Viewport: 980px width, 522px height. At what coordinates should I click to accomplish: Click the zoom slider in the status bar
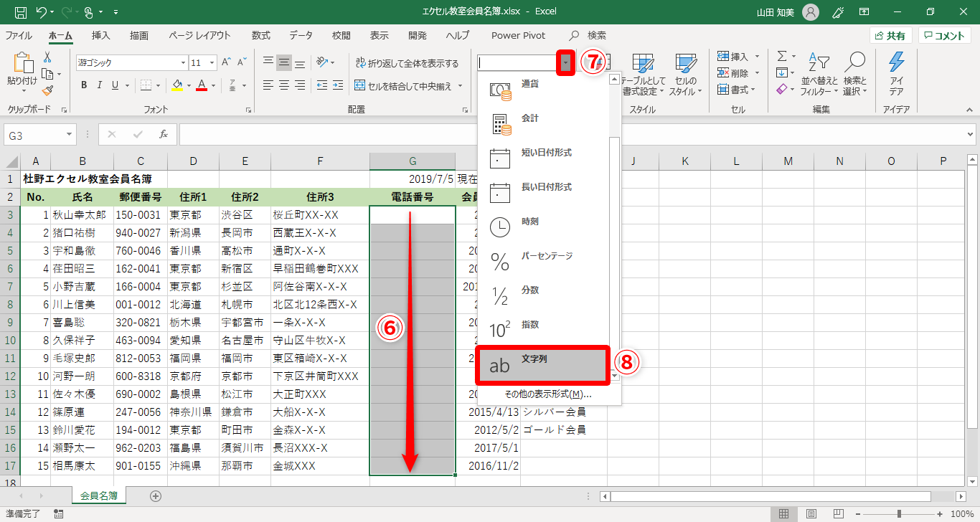(899, 514)
